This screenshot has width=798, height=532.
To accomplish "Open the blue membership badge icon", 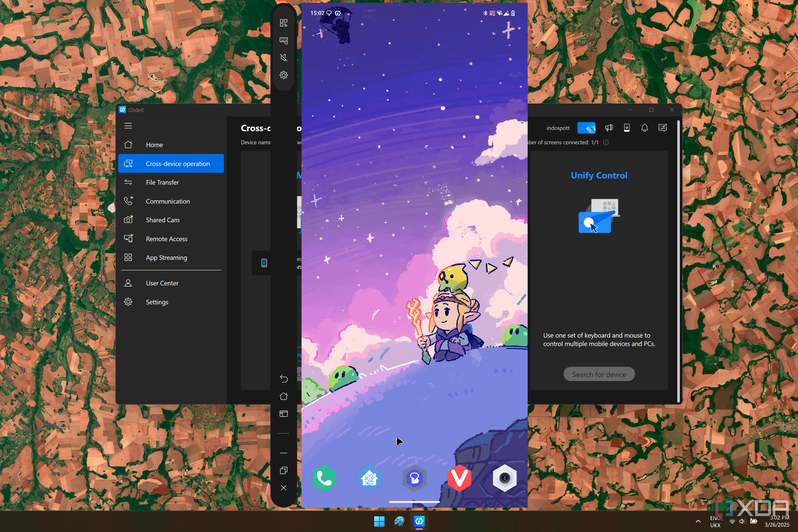I will coord(586,128).
